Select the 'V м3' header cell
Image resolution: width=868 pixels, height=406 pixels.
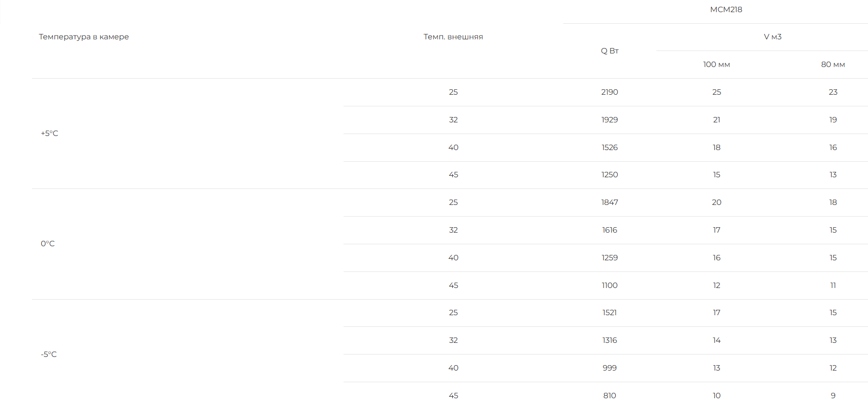coord(772,37)
